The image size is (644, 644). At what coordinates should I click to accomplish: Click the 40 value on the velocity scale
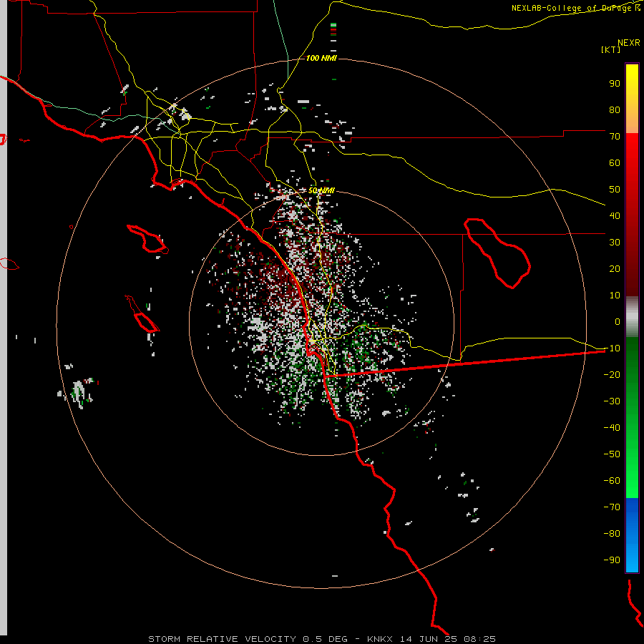tap(615, 216)
